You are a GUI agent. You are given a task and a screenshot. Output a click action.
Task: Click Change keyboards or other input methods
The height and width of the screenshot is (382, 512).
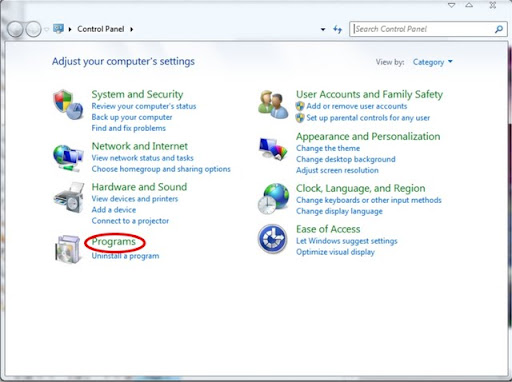point(369,200)
